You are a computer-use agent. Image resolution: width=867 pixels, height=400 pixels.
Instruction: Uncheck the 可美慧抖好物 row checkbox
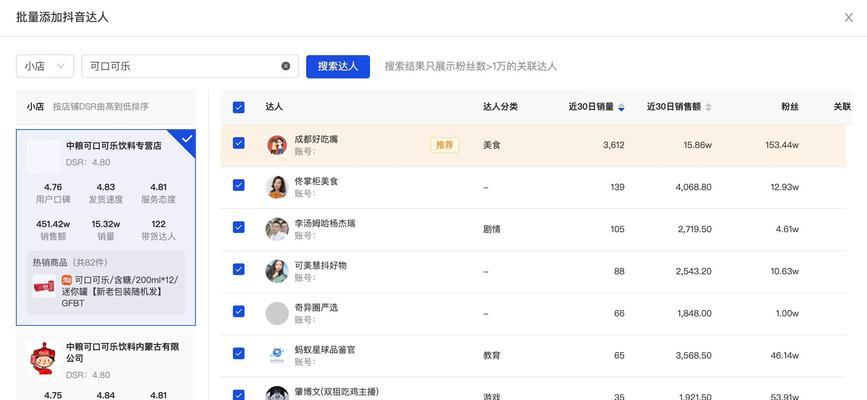[238, 269]
